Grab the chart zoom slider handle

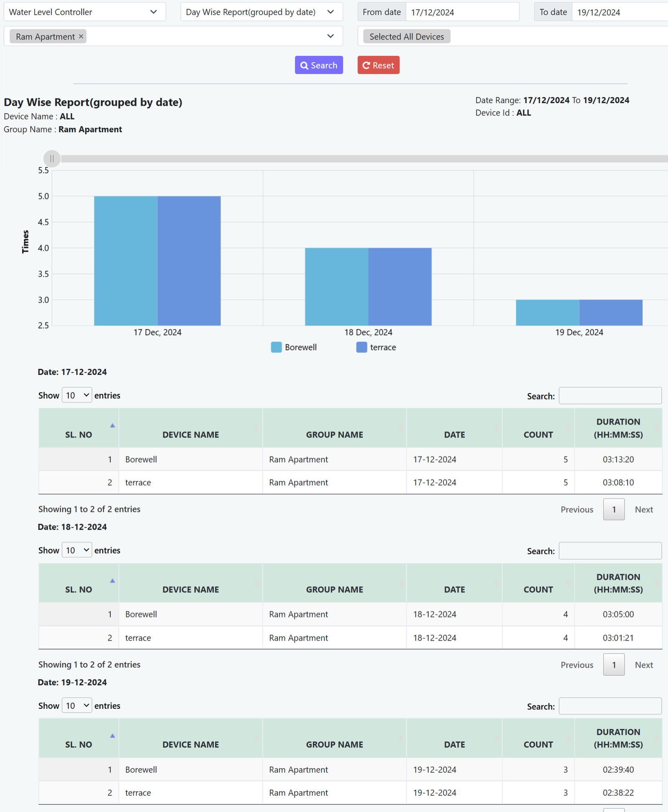pos(52,159)
